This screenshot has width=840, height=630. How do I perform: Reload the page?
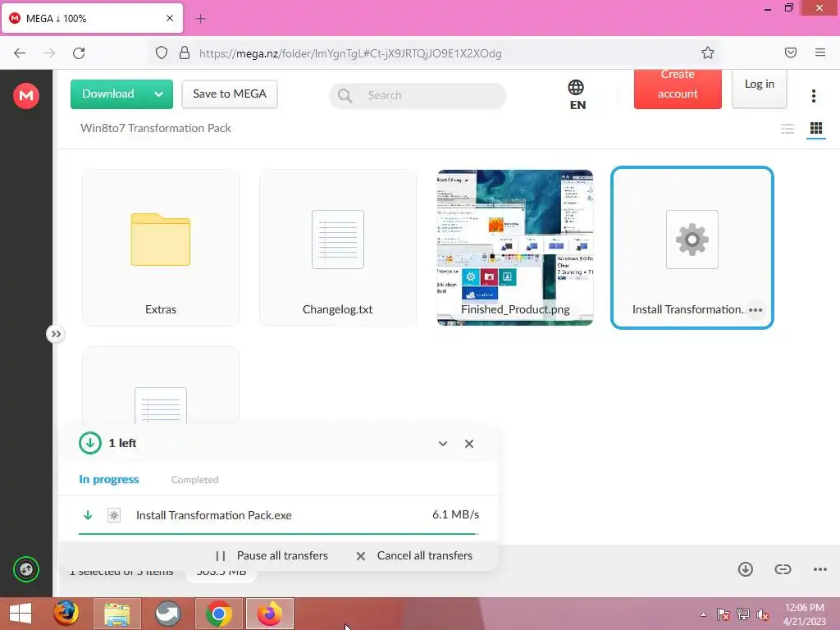pos(79,53)
